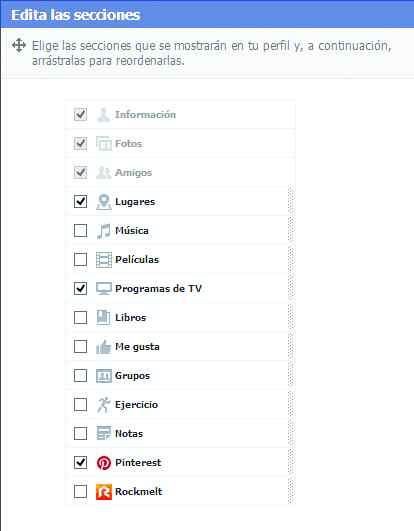Click the move arrows icon beside instructions

pyautogui.click(x=19, y=45)
